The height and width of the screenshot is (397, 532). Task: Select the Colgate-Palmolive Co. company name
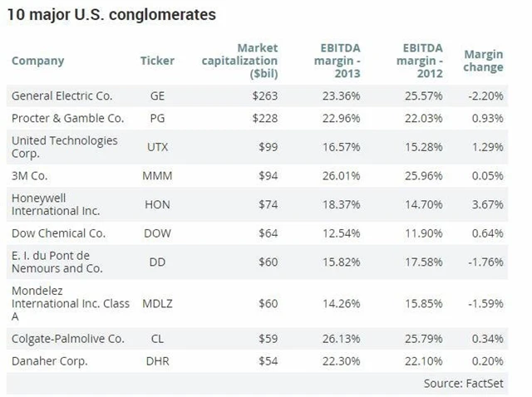click(x=67, y=339)
